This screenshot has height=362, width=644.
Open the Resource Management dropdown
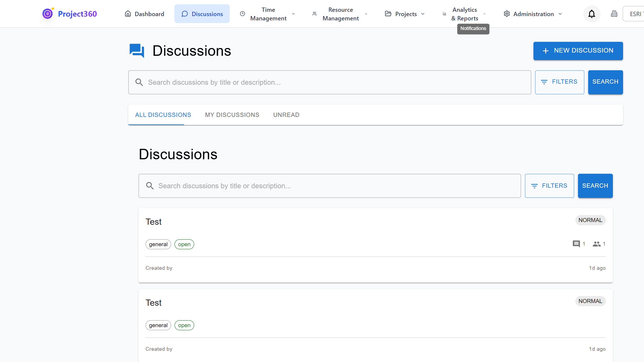(340, 14)
